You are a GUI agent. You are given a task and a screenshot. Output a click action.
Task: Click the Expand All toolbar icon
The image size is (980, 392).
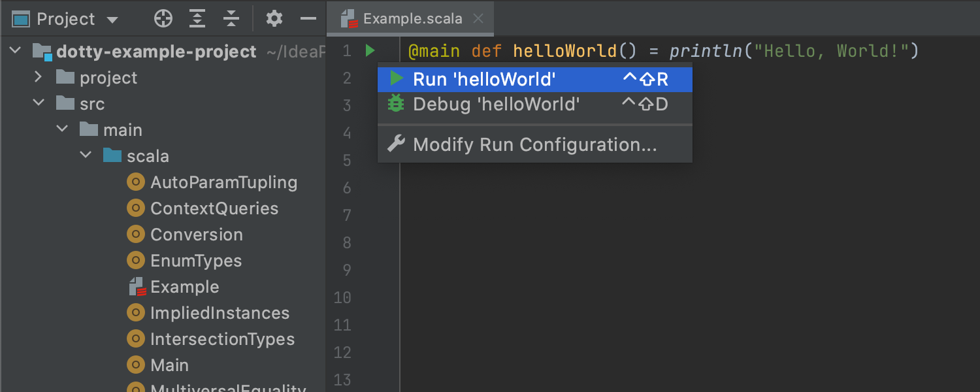[x=197, y=19]
